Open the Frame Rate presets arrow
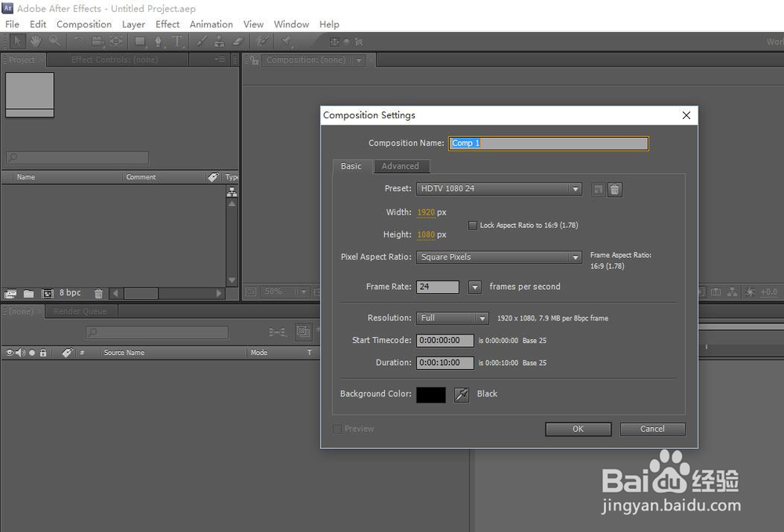The image size is (784, 532). point(475,288)
